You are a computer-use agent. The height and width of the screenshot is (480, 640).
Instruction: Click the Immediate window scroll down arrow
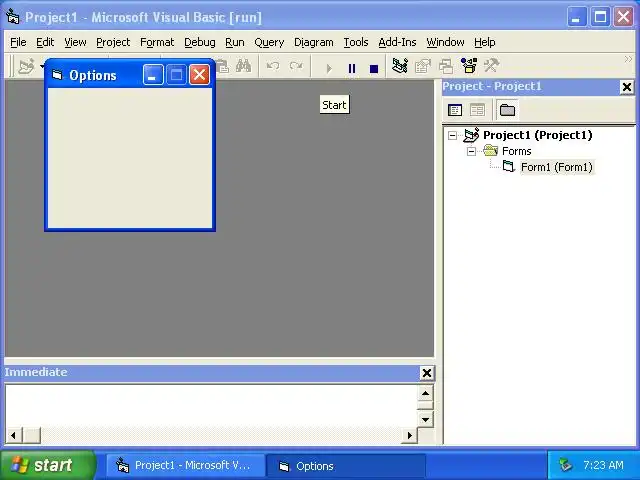point(425,419)
